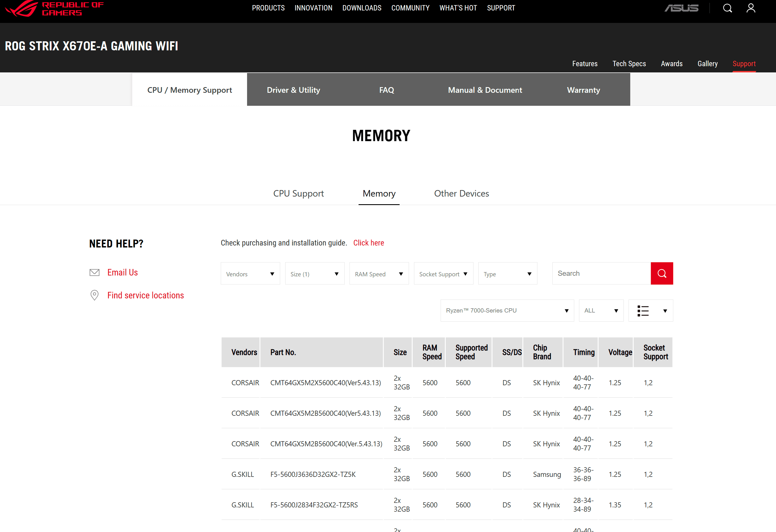This screenshot has height=532, width=776.
Task: Select part CMT64GX5M2X5600C40(Ver5.43.13)
Action: click(325, 383)
